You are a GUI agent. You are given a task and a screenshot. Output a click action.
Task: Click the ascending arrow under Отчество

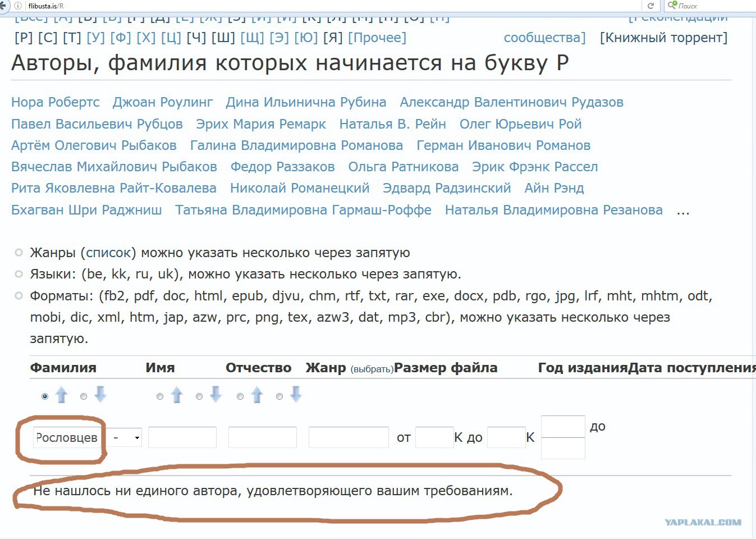[257, 395]
